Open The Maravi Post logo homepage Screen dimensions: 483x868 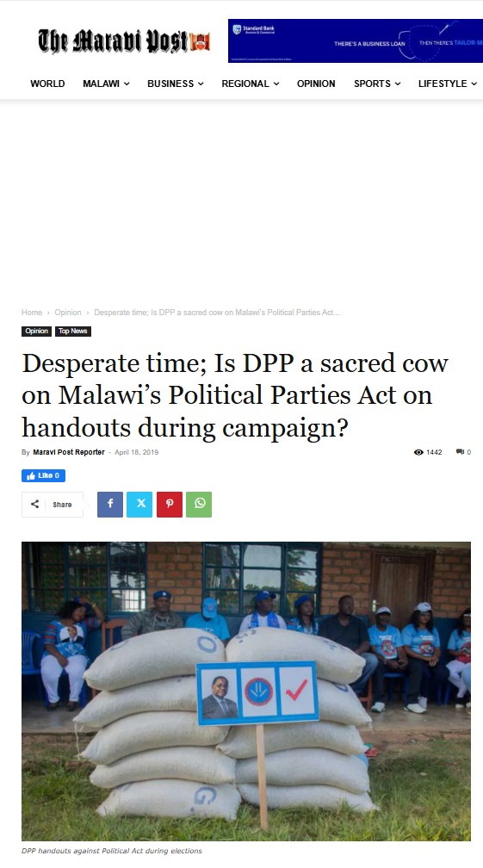click(x=124, y=41)
